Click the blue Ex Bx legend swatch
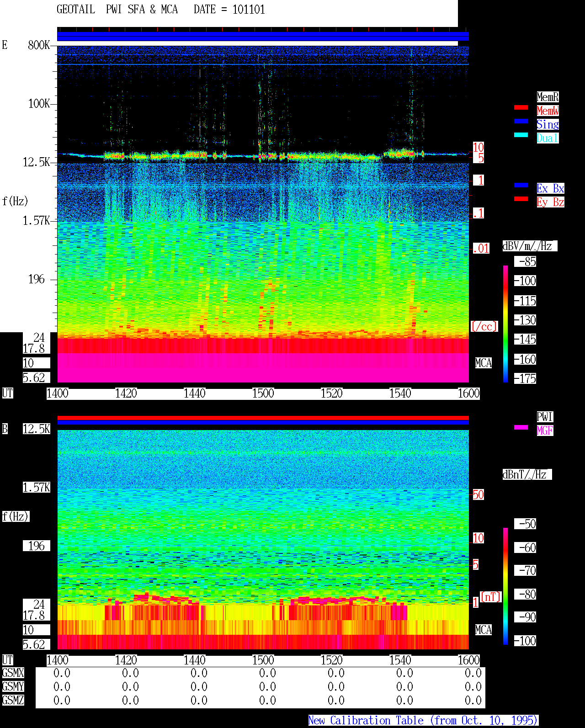 [521, 185]
